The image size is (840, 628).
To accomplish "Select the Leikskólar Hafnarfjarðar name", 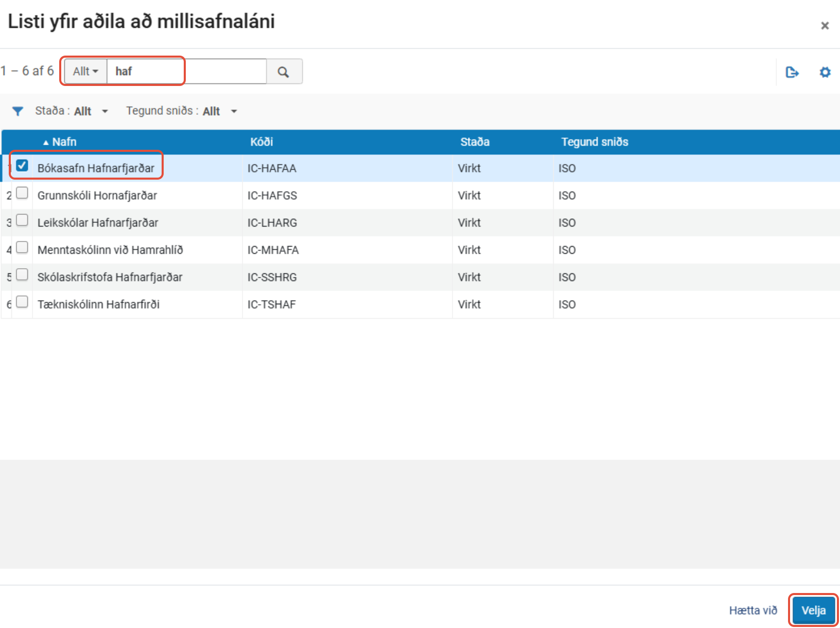I will pyautogui.click(x=98, y=223).
